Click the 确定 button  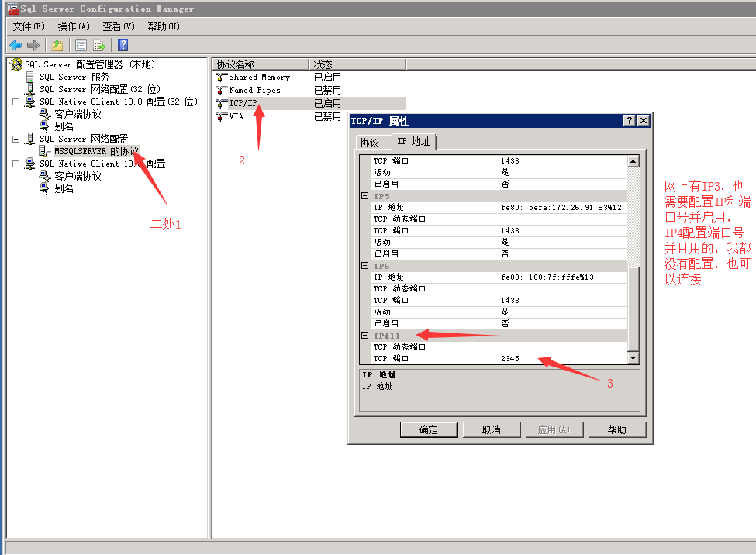(x=429, y=429)
